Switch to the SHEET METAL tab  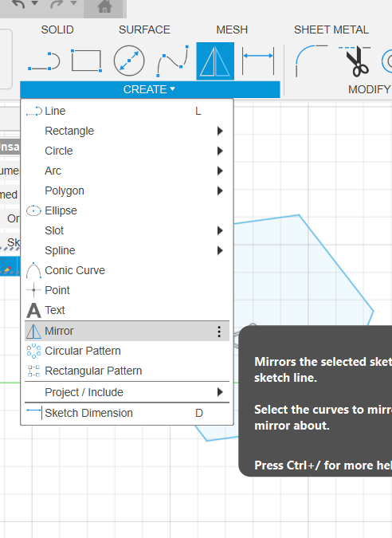coord(331,29)
